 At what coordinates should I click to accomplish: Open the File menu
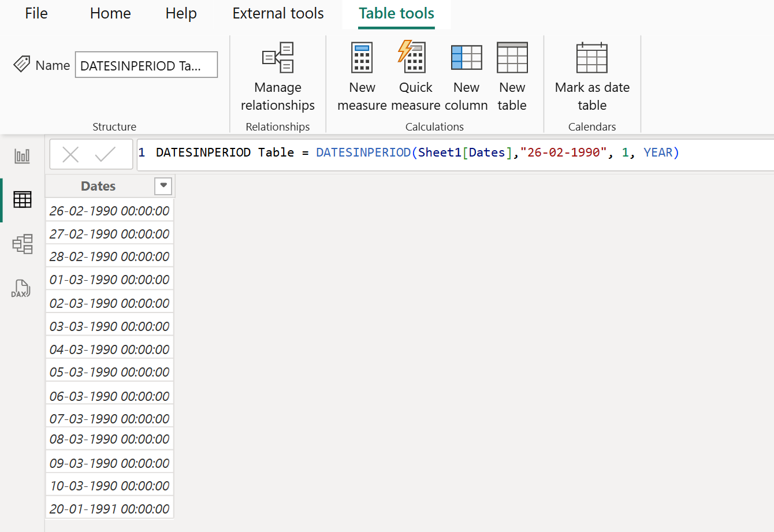[x=36, y=13]
